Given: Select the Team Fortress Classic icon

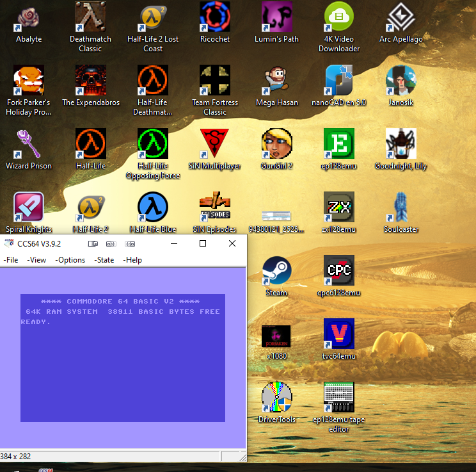Looking at the screenshot, I should 215,81.
